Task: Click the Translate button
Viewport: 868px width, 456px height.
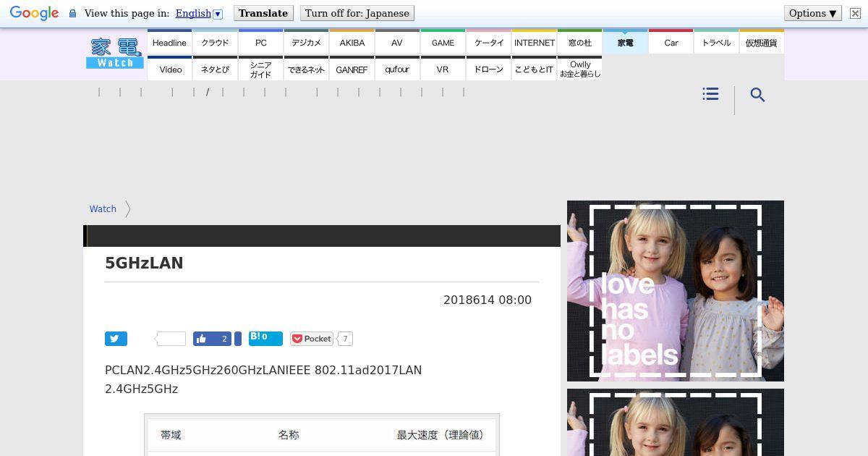Action: 263,13
